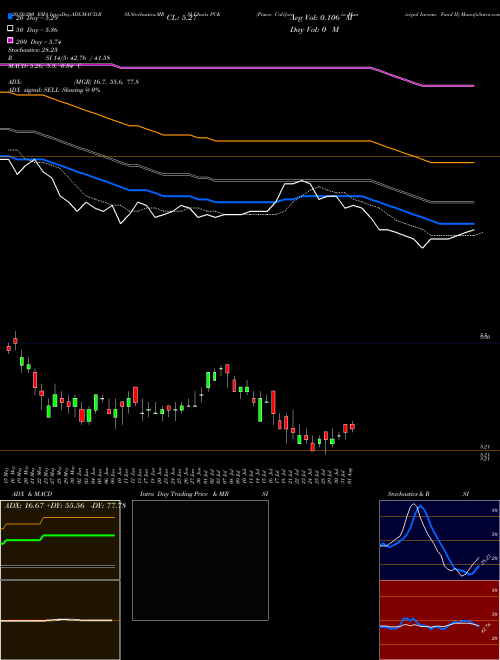Image resolution: width=500 pixels, height=660 pixels.
Task: Click the MACD values line
Action: (x=44, y=66)
